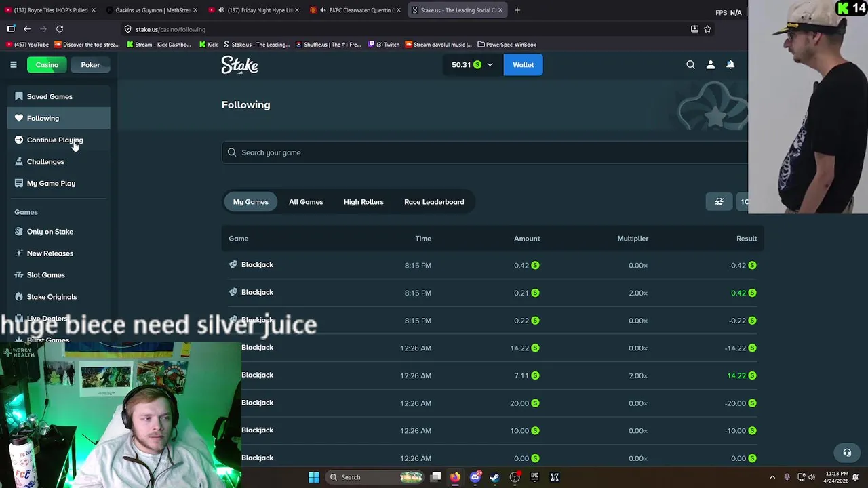Open the Blackjack bet with amount 0.21

coord(257,293)
